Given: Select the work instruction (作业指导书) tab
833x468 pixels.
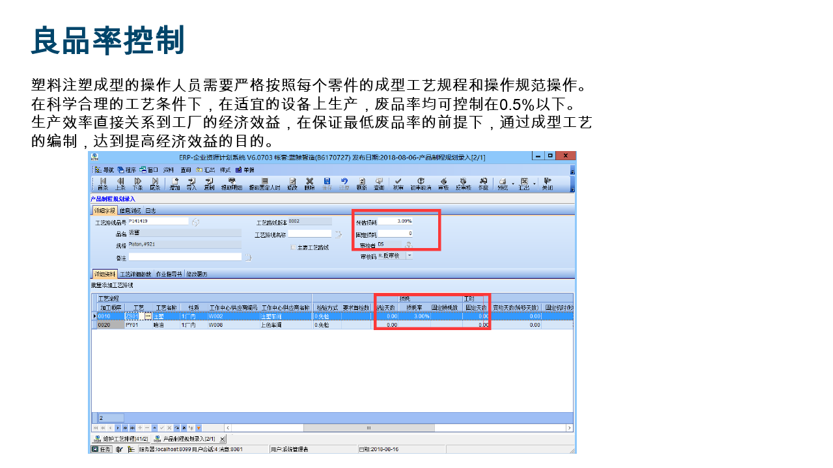Looking at the screenshot, I should [x=168, y=273].
